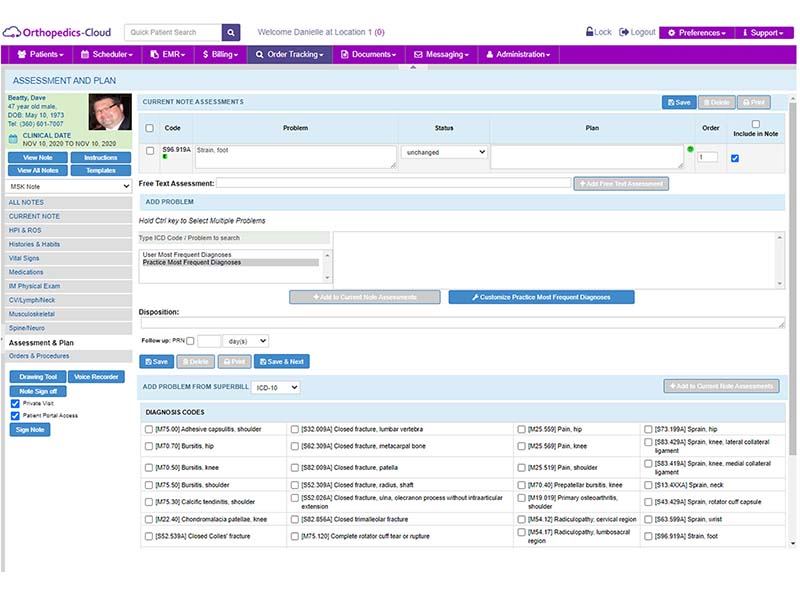
Task: Expand the Support dropdown
Action: pyautogui.click(x=764, y=33)
